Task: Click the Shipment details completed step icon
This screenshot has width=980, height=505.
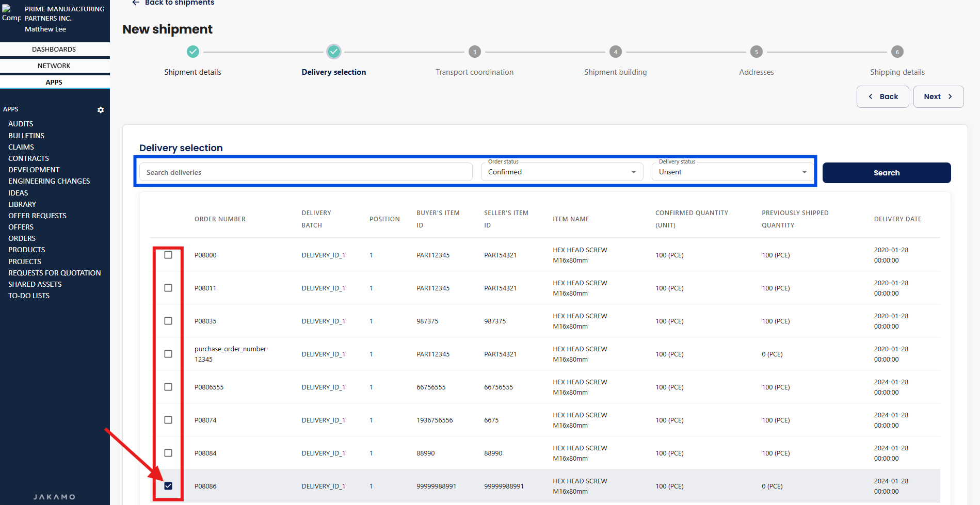Action: coord(192,52)
